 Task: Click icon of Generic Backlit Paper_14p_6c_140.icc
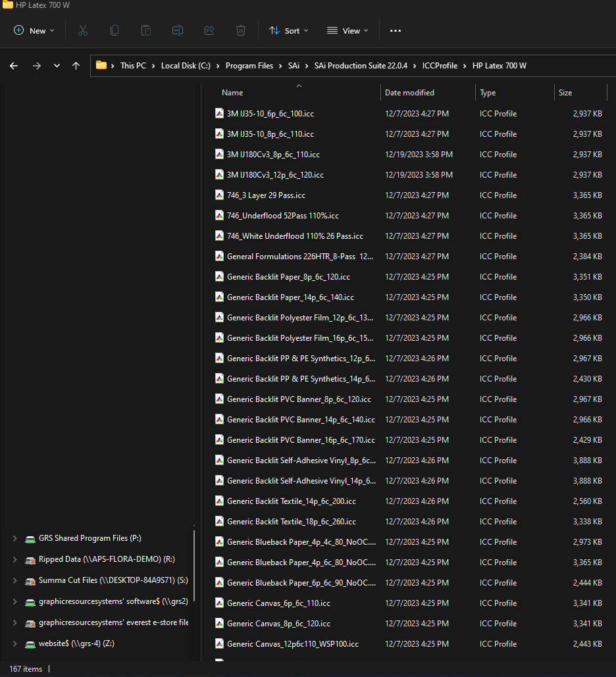coord(219,297)
